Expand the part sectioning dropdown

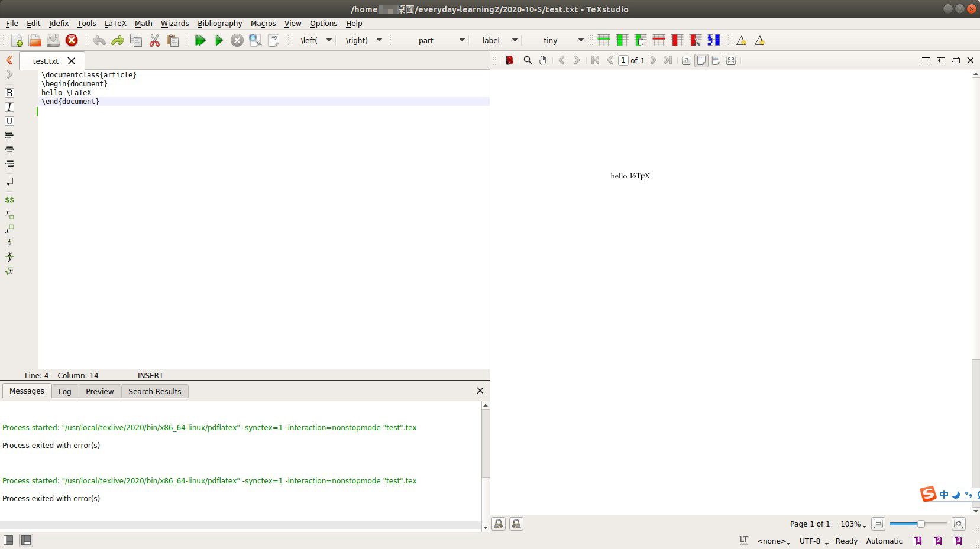(x=462, y=40)
